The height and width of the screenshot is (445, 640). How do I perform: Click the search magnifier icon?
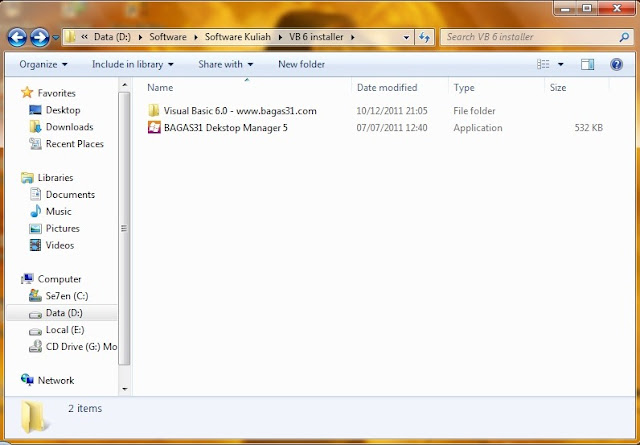pyautogui.click(x=624, y=38)
